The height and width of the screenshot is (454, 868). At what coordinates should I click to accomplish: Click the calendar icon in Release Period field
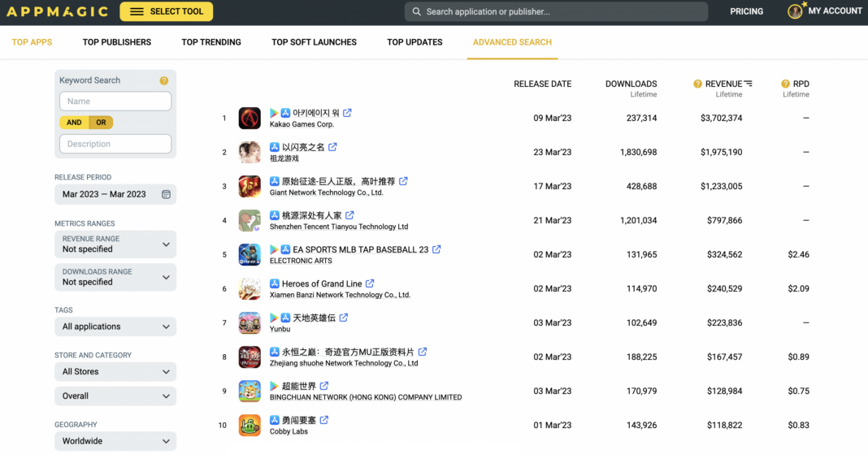click(x=166, y=195)
